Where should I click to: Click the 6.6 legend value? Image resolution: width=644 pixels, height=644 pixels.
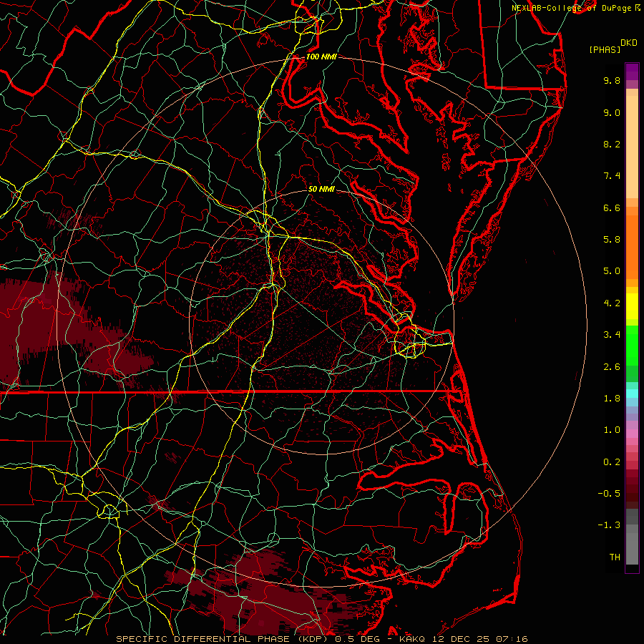pos(612,208)
